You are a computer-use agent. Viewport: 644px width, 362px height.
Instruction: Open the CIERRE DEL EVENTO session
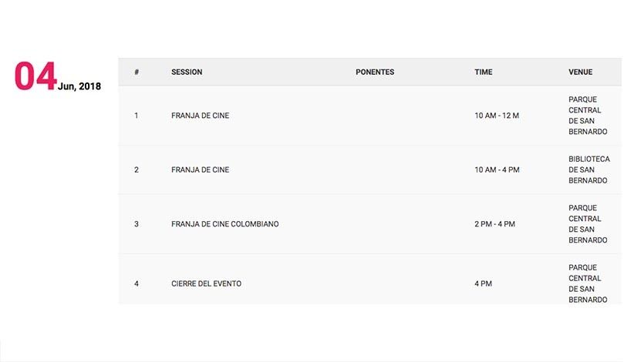coord(206,283)
